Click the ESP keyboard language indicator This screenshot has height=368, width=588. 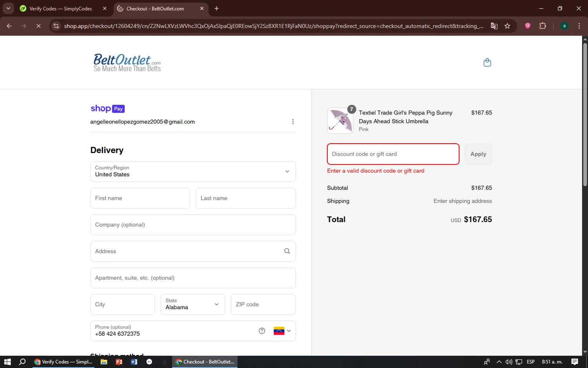point(531,362)
